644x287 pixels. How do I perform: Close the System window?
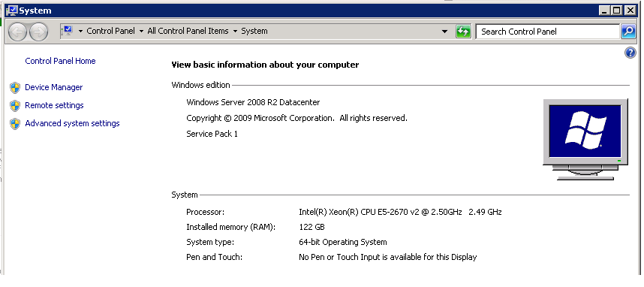(x=630, y=11)
